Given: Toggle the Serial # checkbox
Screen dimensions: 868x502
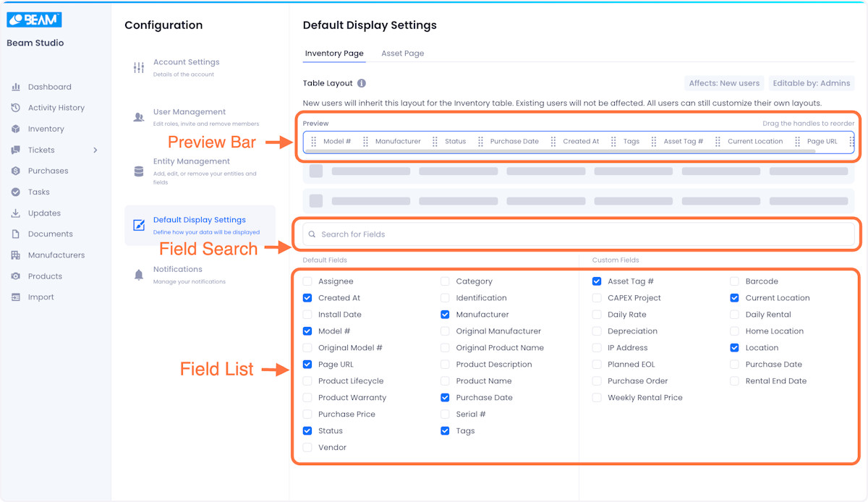Looking at the screenshot, I should 445,414.
